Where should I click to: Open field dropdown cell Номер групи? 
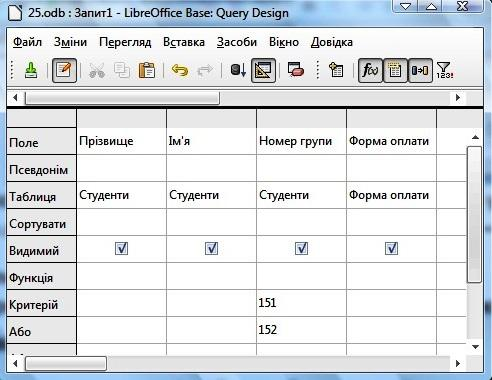[301, 141]
